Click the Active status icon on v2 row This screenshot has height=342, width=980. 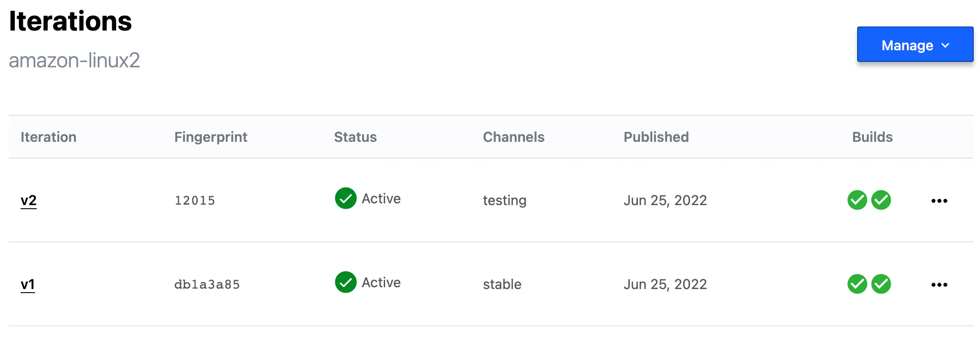pyautogui.click(x=345, y=198)
